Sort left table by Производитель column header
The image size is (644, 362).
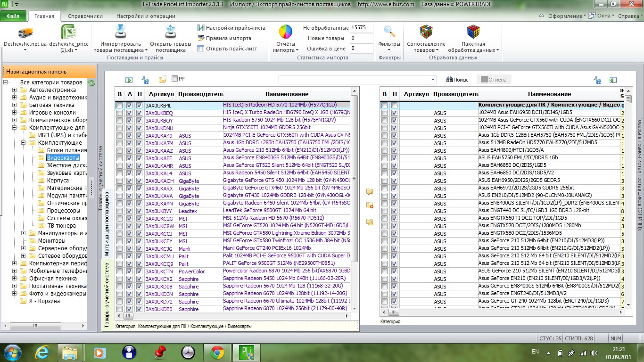200,94
